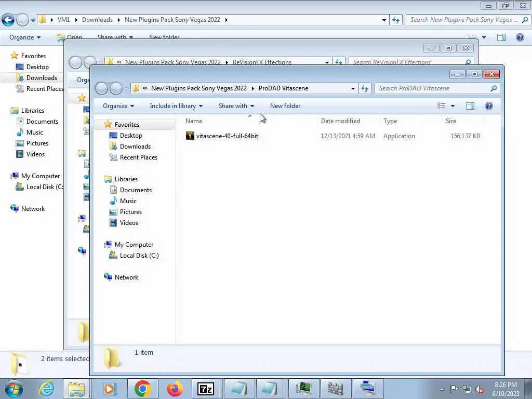The image size is (532, 399).
Task: Toggle preview pane in ProDAD Vitascene window
Action: click(x=470, y=106)
